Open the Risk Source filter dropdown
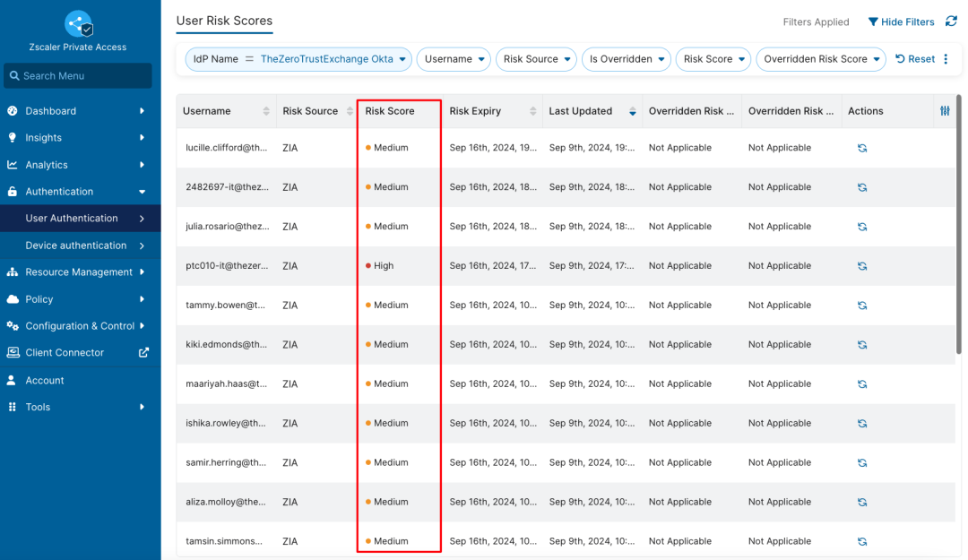Image resolution: width=968 pixels, height=560 pixels. click(x=538, y=59)
